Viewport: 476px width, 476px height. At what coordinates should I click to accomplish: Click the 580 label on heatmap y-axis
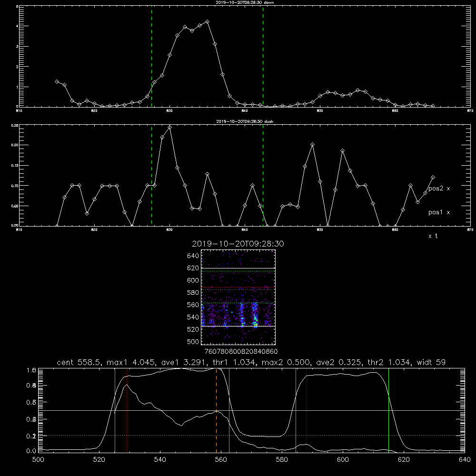pyautogui.click(x=193, y=293)
